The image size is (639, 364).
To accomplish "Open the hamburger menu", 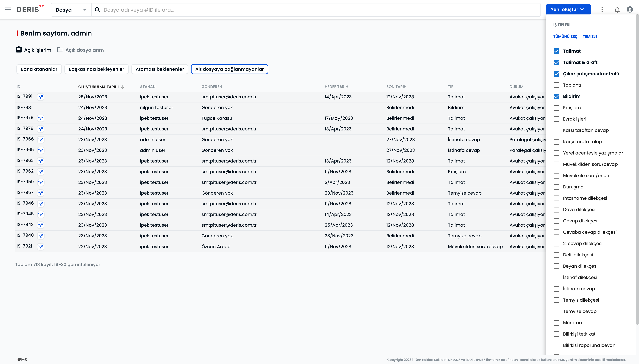I will point(8,9).
